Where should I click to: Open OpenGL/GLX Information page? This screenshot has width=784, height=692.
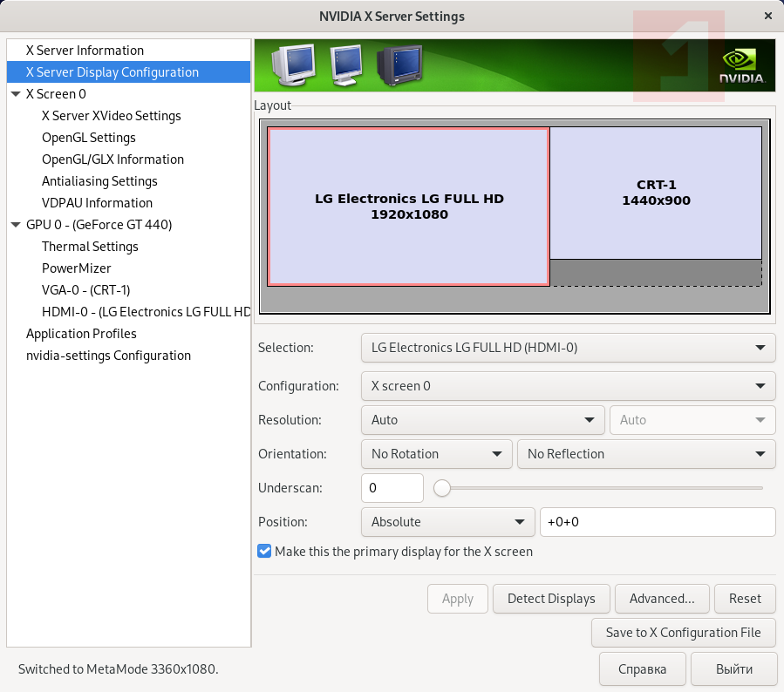128,159
